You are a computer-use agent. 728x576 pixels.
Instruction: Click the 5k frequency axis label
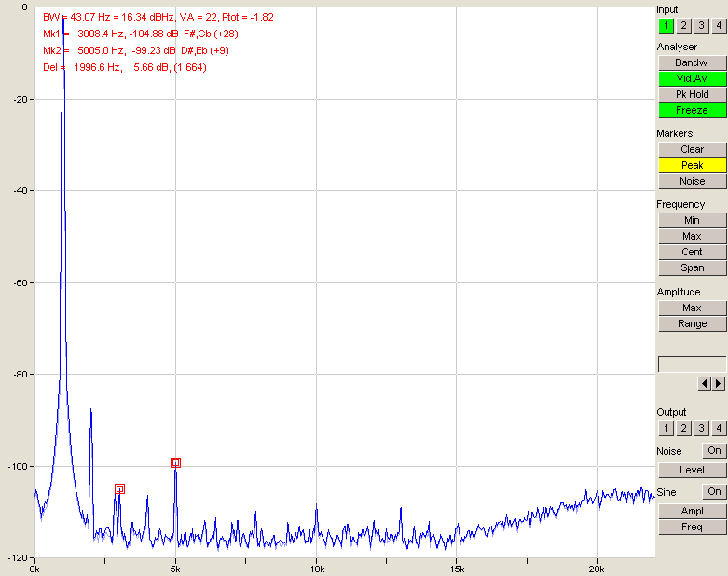click(x=175, y=569)
